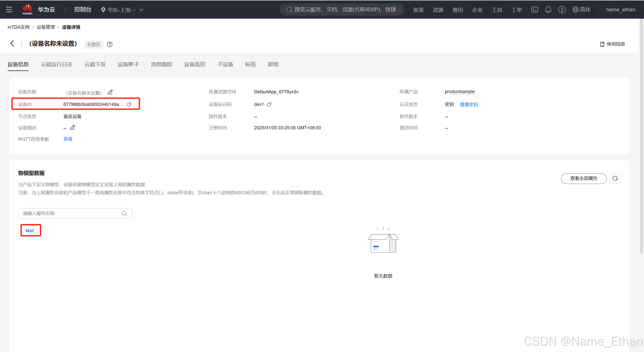Image resolution: width=644 pixels, height=352 pixels.
Task: Open the notifications bell
Action: pos(548,10)
